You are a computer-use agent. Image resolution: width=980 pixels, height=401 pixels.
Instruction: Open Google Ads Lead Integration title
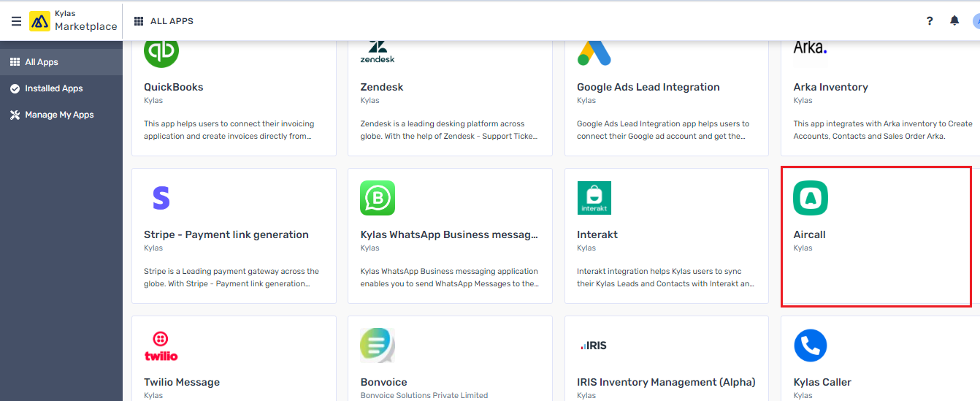click(648, 87)
